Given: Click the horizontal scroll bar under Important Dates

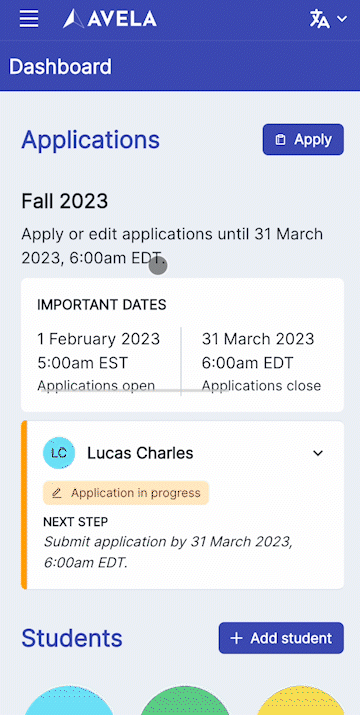Looking at the screenshot, I should click(x=135, y=390).
